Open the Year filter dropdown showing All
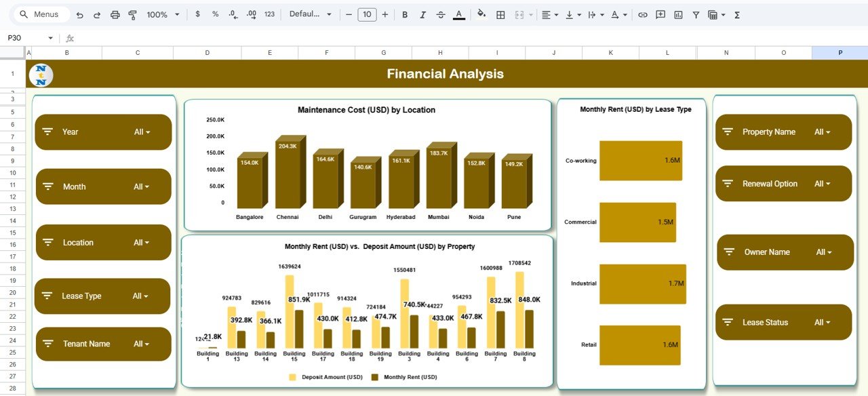The width and height of the screenshot is (868, 396). point(143,132)
